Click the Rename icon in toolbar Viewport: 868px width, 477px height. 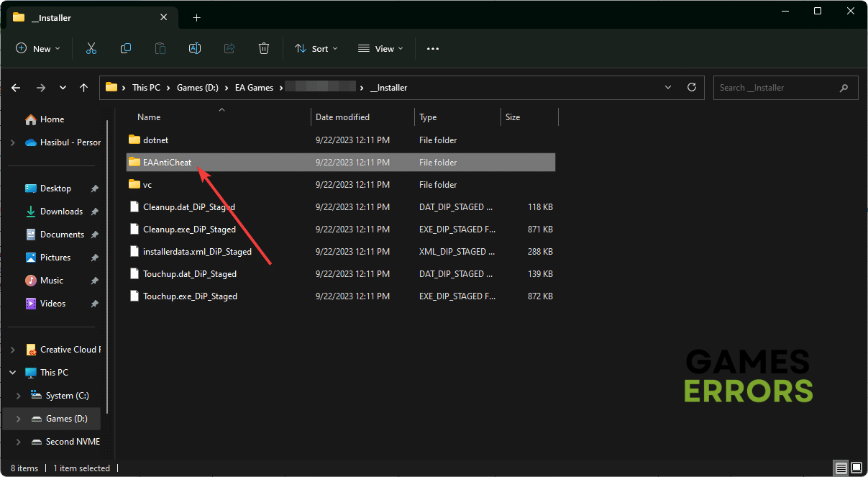click(x=194, y=48)
